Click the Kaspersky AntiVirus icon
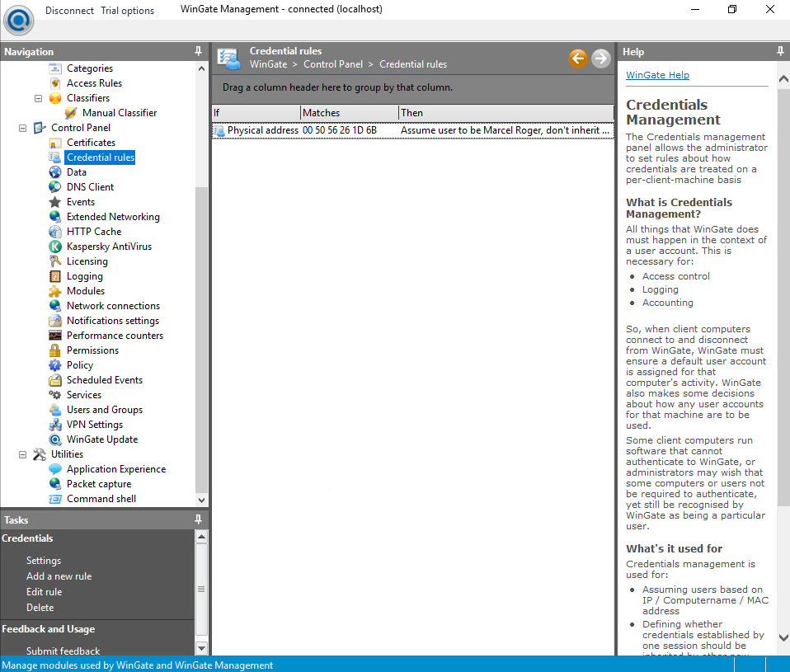This screenshot has height=672, width=790. coord(55,247)
